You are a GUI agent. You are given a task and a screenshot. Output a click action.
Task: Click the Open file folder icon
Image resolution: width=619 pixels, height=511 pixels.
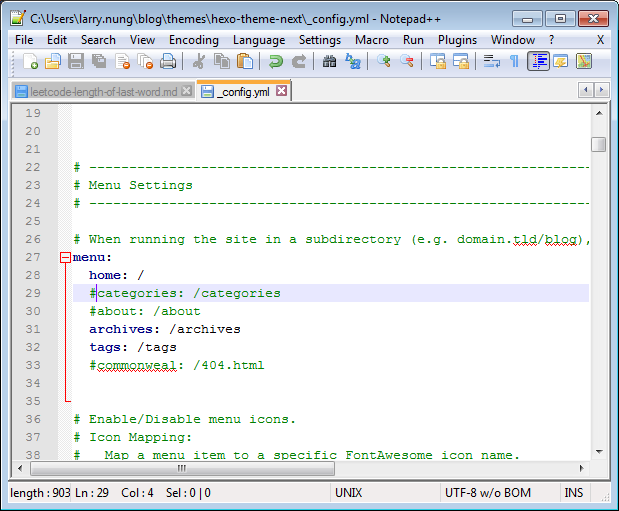click(53, 62)
